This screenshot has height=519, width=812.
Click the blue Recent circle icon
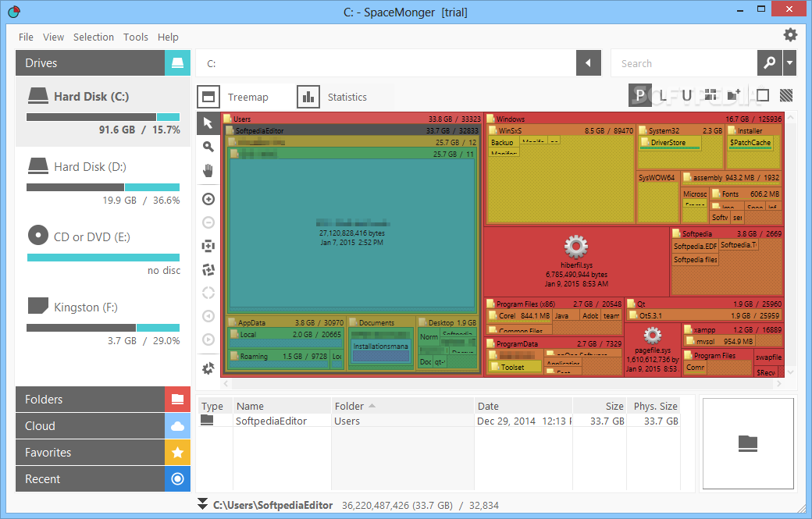click(x=178, y=479)
